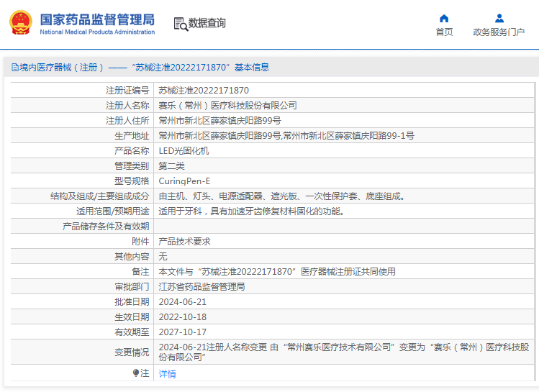Viewport: 539px width, 392px height.
Task: Click the 其他内容 row label
Action: (x=132, y=257)
